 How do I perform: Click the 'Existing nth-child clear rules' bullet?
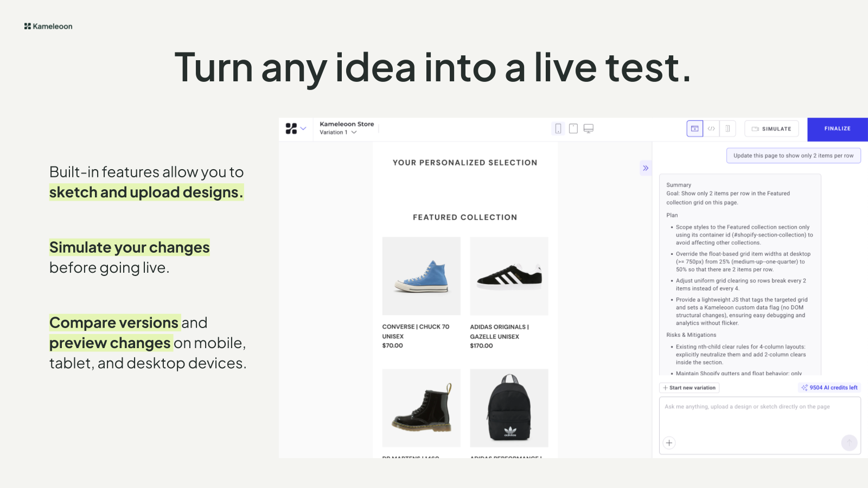coord(741,355)
